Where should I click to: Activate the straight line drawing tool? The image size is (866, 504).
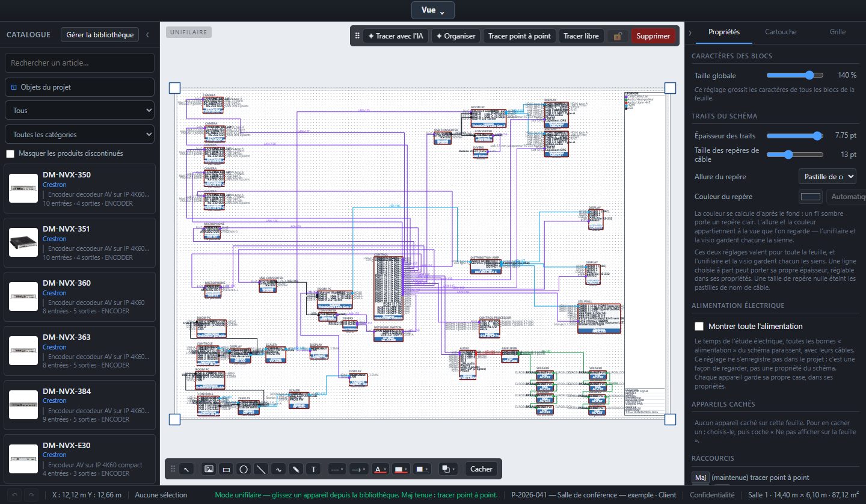261,469
